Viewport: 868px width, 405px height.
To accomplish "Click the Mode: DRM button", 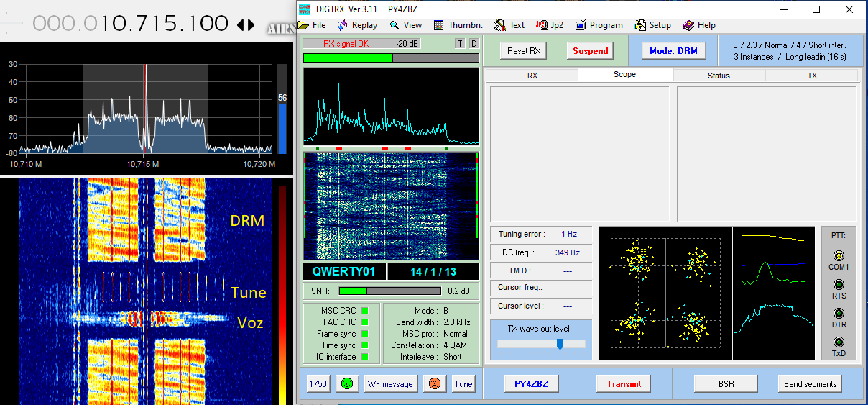I will pos(673,51).
